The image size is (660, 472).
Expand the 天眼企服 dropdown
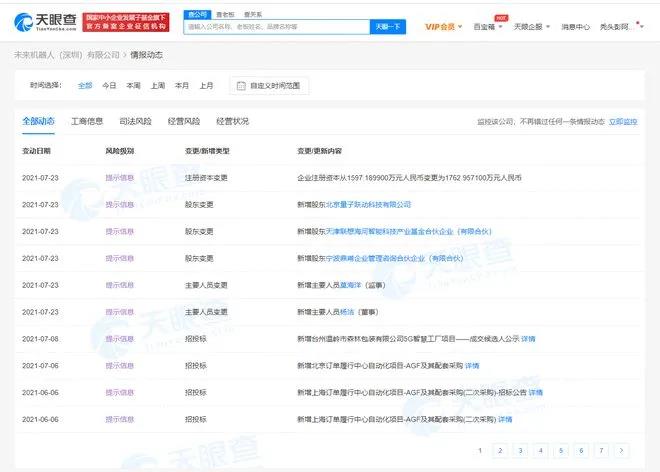pyautogui.click(x=529, y=26)
